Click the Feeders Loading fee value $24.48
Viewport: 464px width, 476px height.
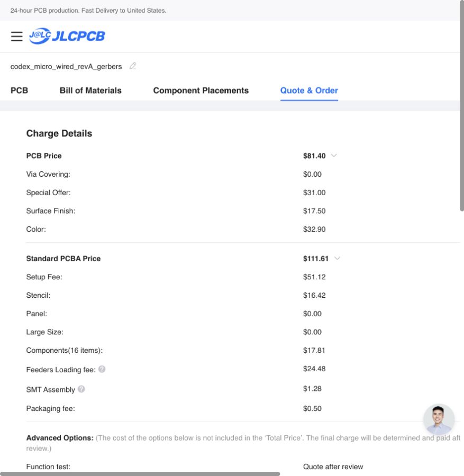[314, 369]
